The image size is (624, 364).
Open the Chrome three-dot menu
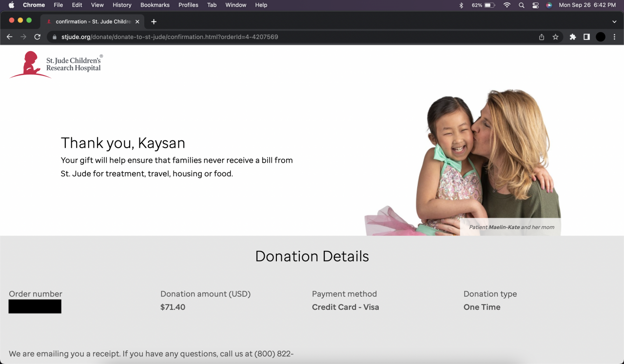pos(614,37)
